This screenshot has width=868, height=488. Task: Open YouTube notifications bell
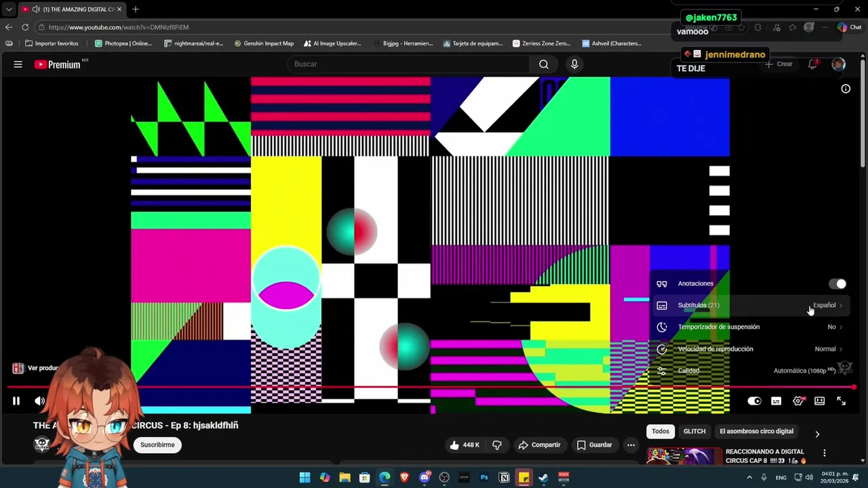click(x=812, y=64)
